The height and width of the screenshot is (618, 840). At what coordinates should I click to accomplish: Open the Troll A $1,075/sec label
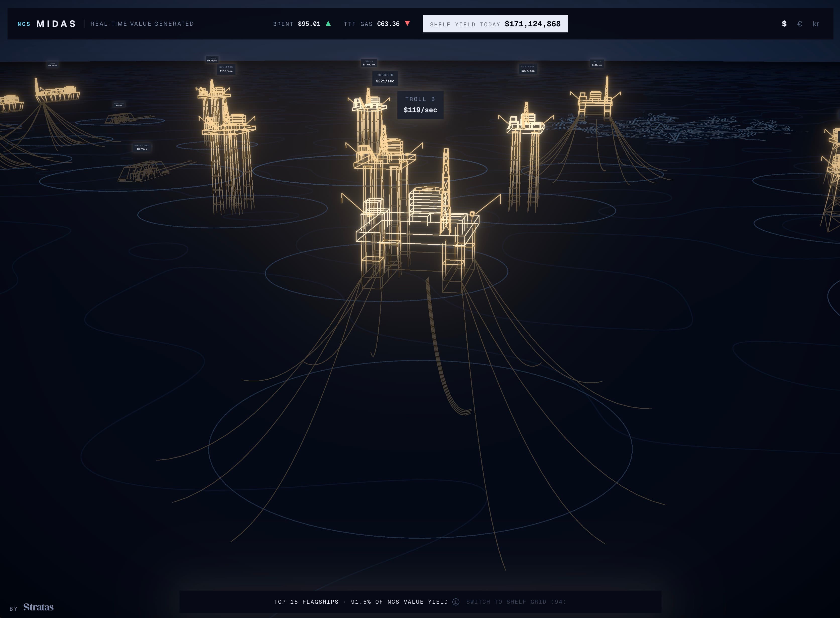369,63
